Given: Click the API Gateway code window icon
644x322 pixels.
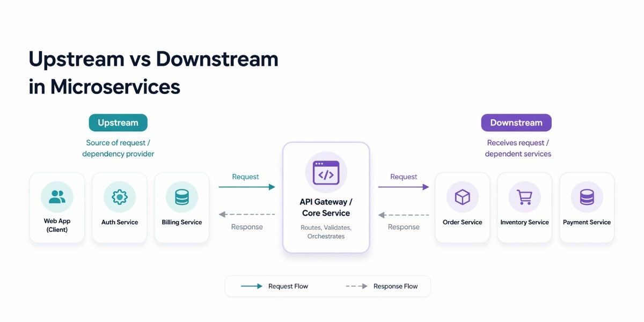Looking at the screenshot, I should coord(326,173).
